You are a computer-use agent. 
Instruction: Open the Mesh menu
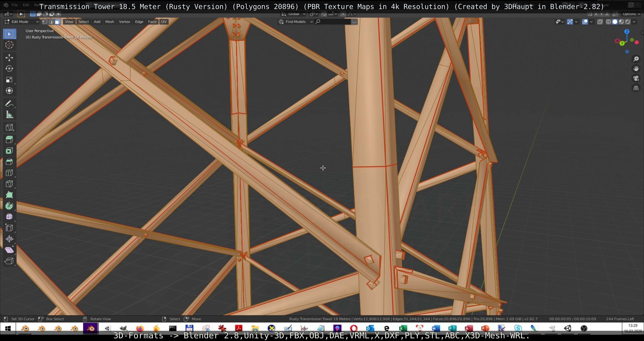(x=110, y=22)
